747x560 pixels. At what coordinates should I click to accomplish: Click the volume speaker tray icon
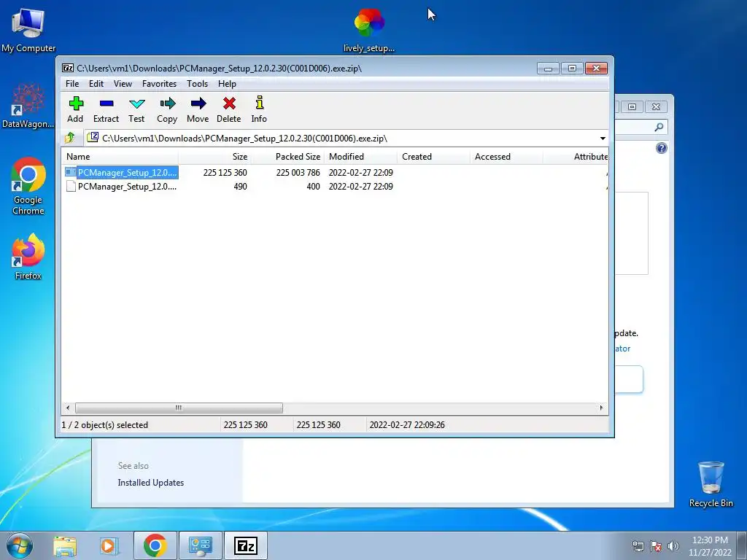673,546
